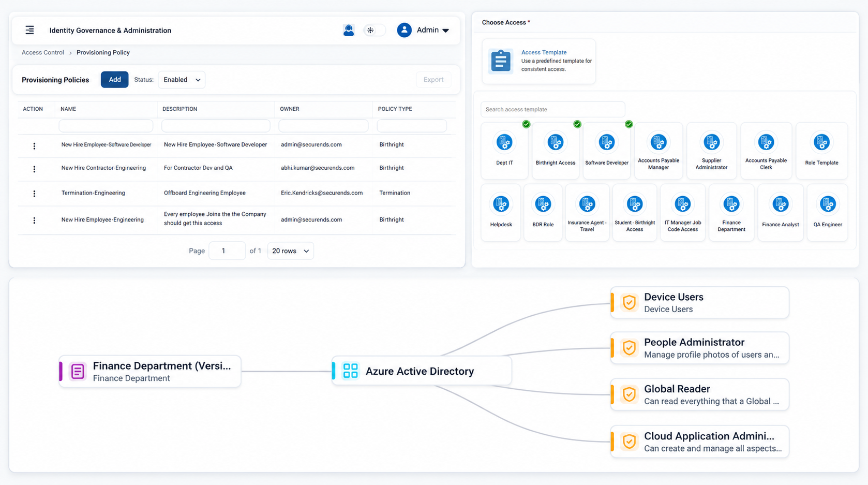The height and width of the screenshot is (485, 868).
Task: Go to Access Control breadcrumb
Action: [43, 53]
